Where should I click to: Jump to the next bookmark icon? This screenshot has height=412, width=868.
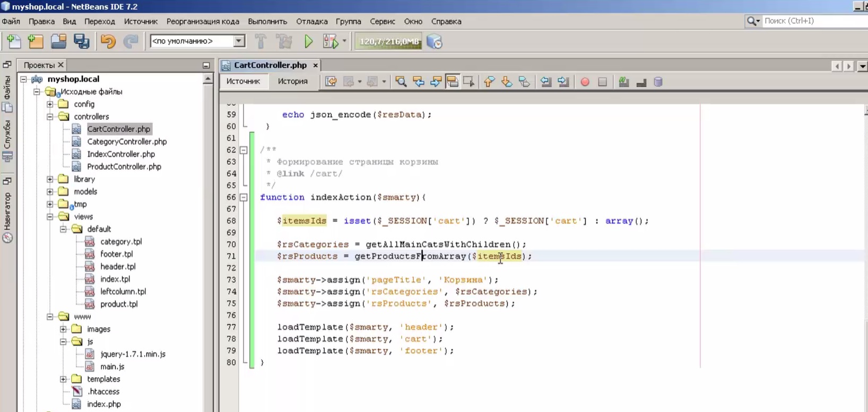507,82
